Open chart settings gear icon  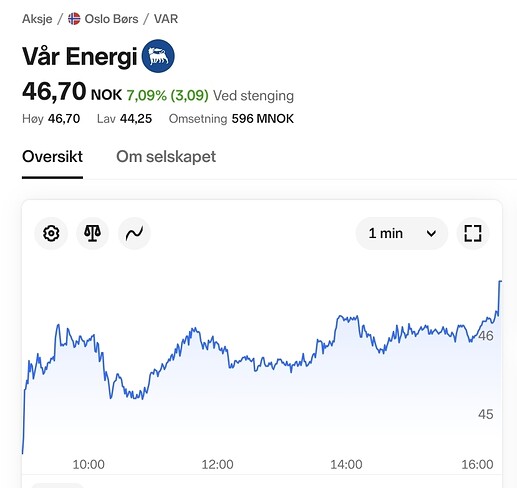(51, 233)
